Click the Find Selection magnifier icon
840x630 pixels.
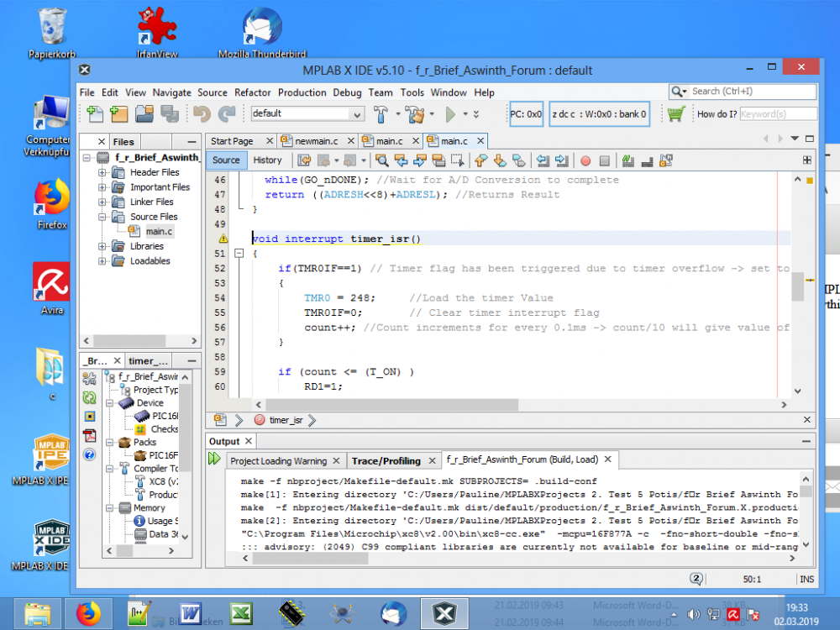[381, 160]
